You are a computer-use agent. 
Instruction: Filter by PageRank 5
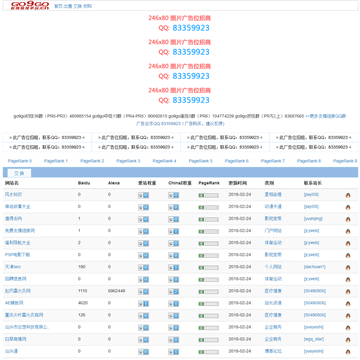(201, 161)
